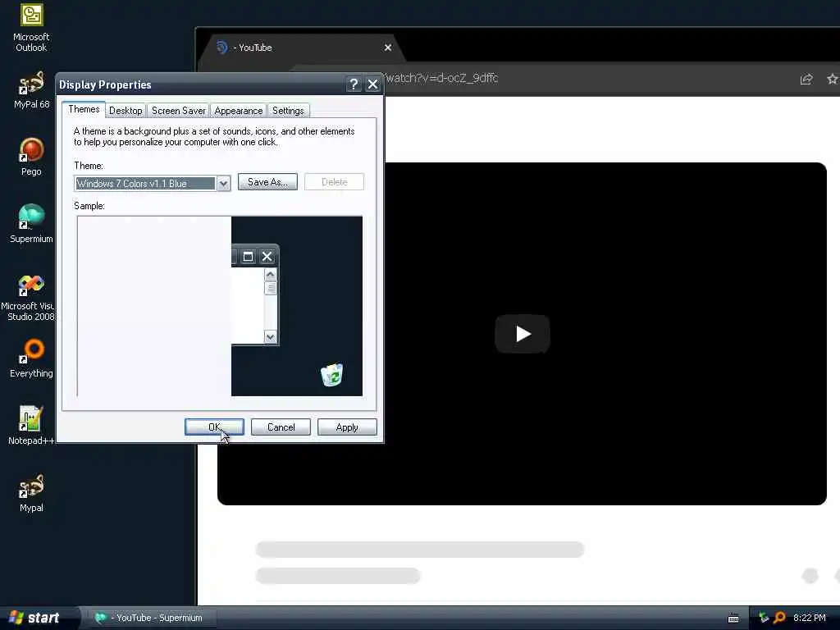The image size is (840, 630).
Task: Open the Start menu
Action: click(35, 618)
